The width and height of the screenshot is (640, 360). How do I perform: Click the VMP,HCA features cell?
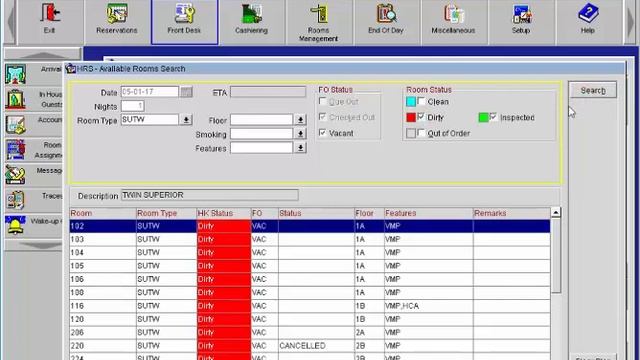point(429,306)
